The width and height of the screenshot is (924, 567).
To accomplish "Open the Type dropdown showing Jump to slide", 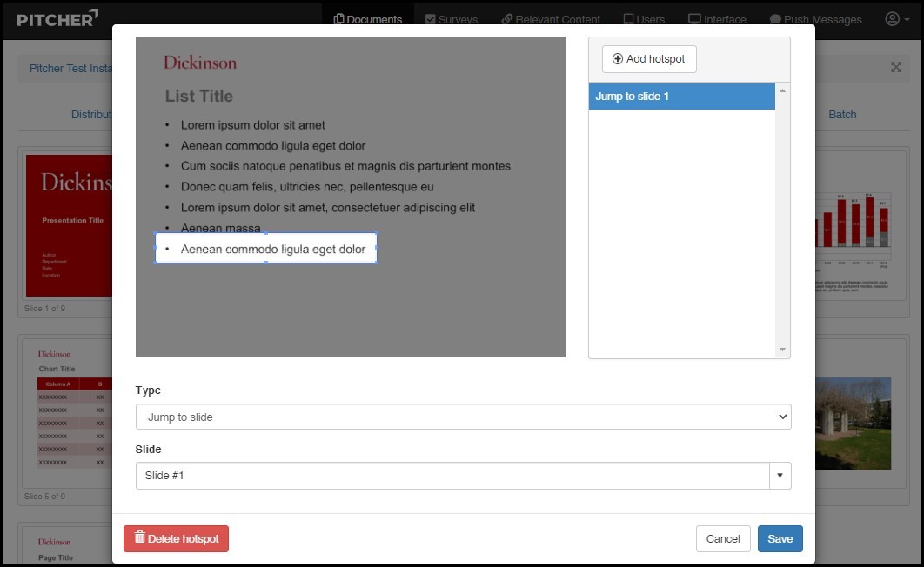I will (x=463, y=417).
